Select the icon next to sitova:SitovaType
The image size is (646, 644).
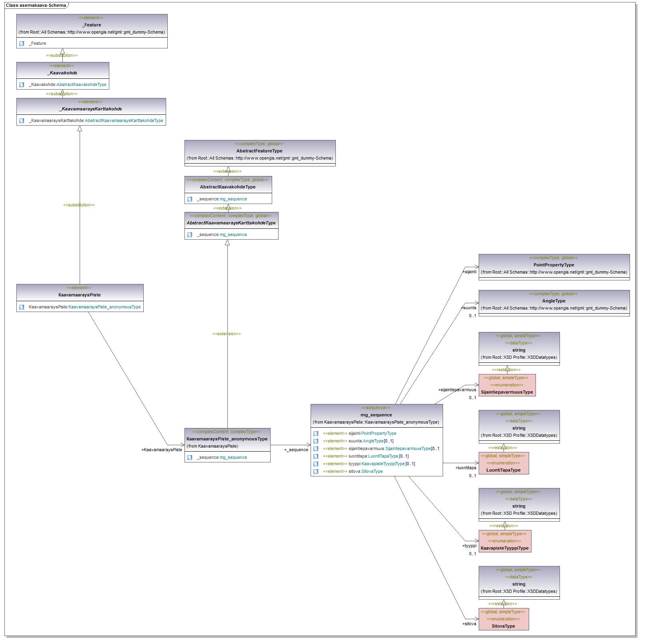point(316,472)
